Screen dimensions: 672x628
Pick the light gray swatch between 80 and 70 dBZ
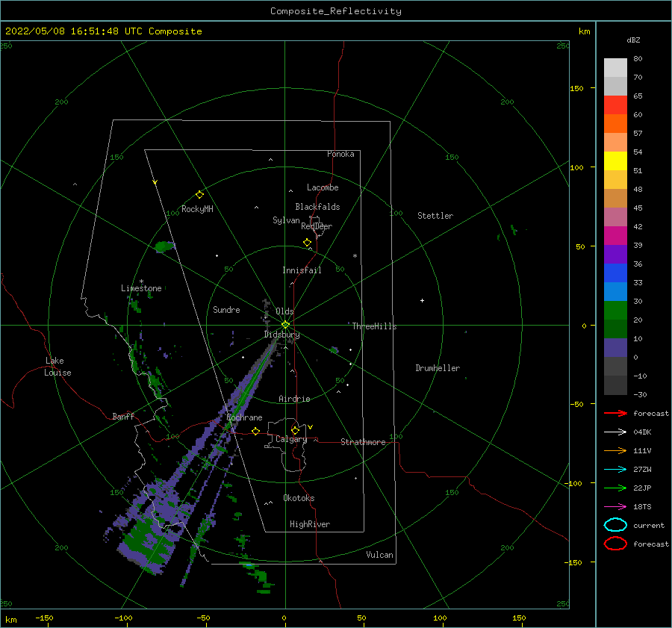click(x=615, y=68)
